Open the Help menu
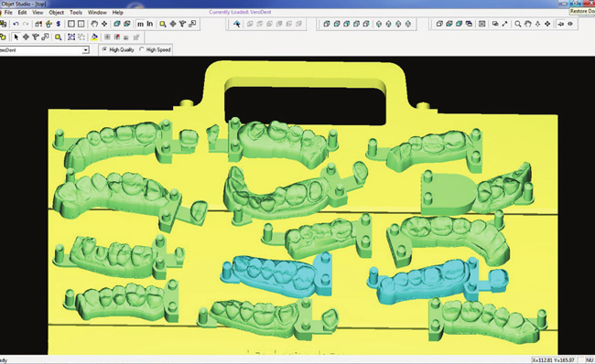The height and width of the screenshot is (364, 595). (118, 12)
